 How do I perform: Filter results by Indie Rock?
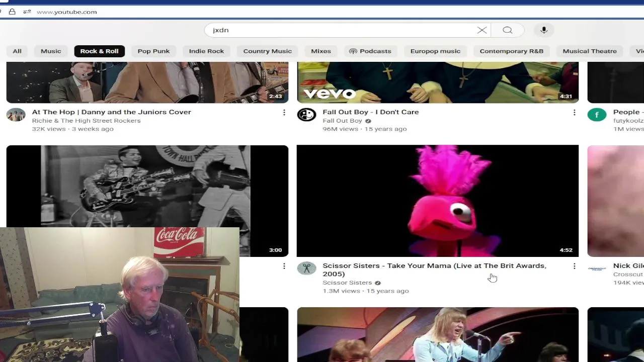pos(206,51)
